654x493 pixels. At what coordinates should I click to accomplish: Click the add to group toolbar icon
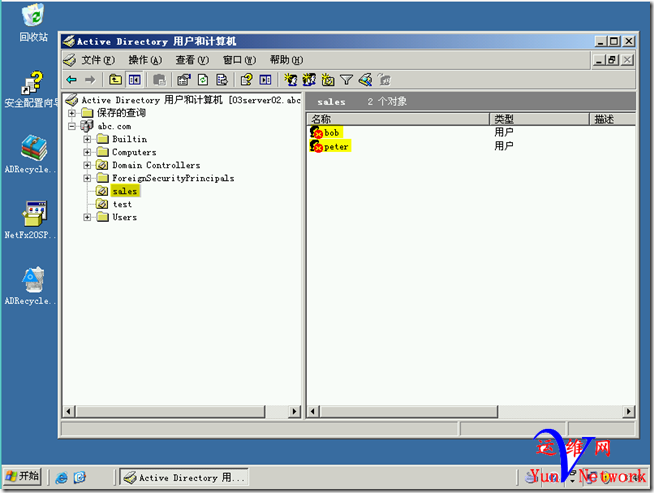click(384, 80)
